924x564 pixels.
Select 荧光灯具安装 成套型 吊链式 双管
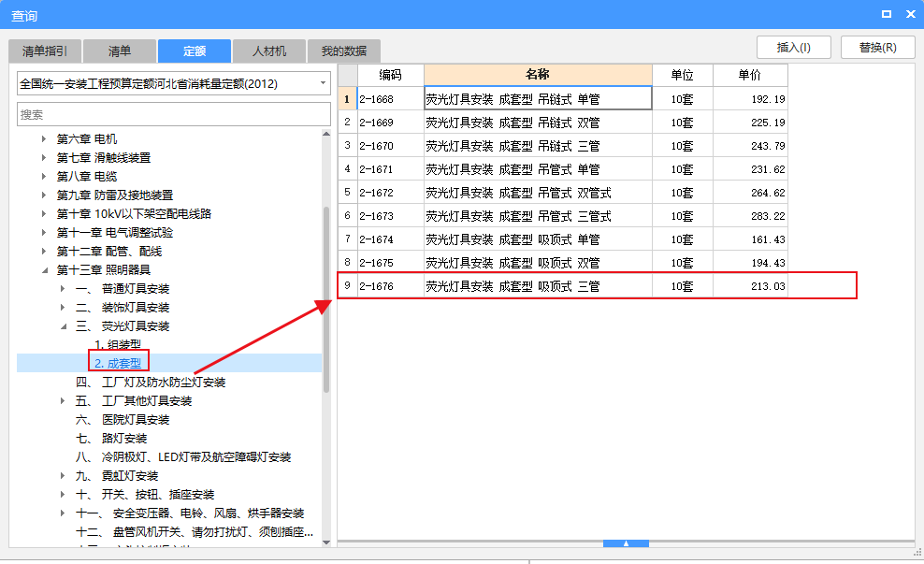[x=538, y=123]
